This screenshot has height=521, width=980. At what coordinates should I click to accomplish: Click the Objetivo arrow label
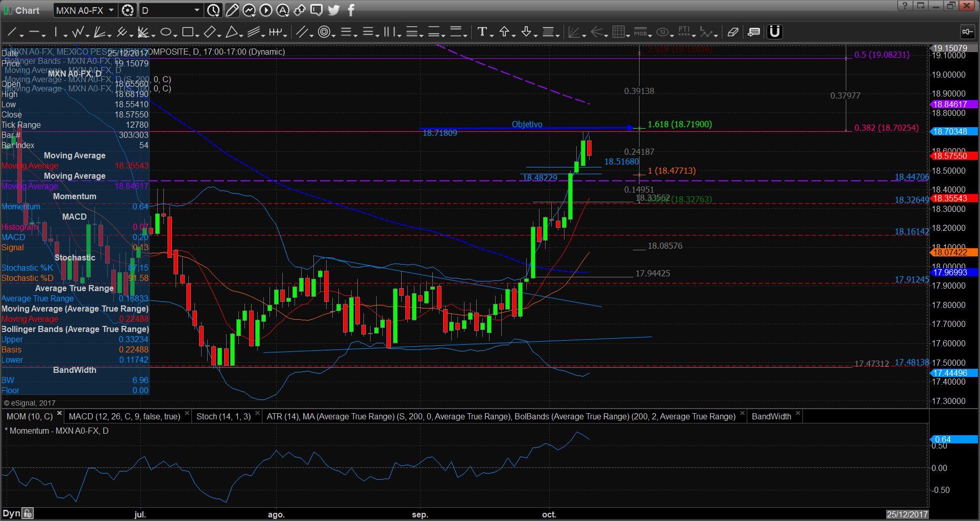[x=527, y=124]
